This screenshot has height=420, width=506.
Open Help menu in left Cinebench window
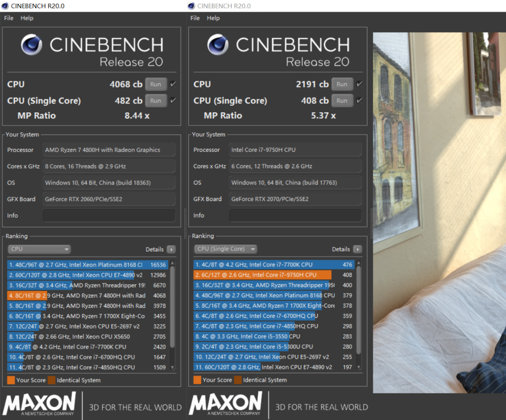point(27,18)
